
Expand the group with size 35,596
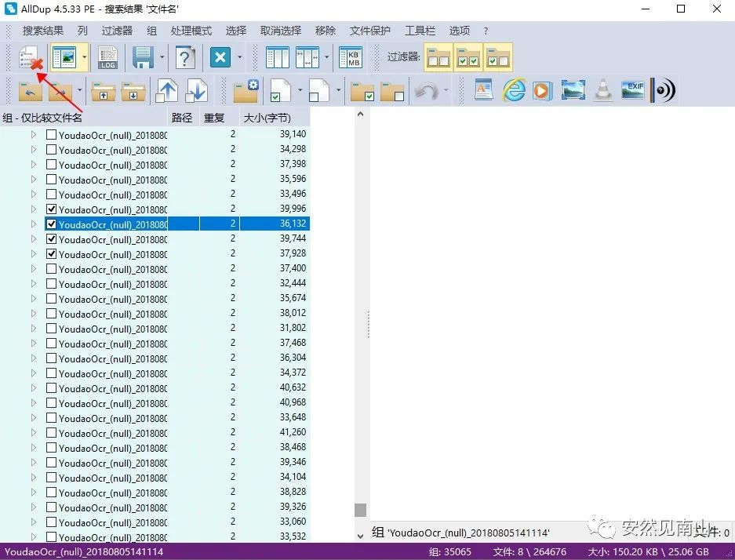34,180
